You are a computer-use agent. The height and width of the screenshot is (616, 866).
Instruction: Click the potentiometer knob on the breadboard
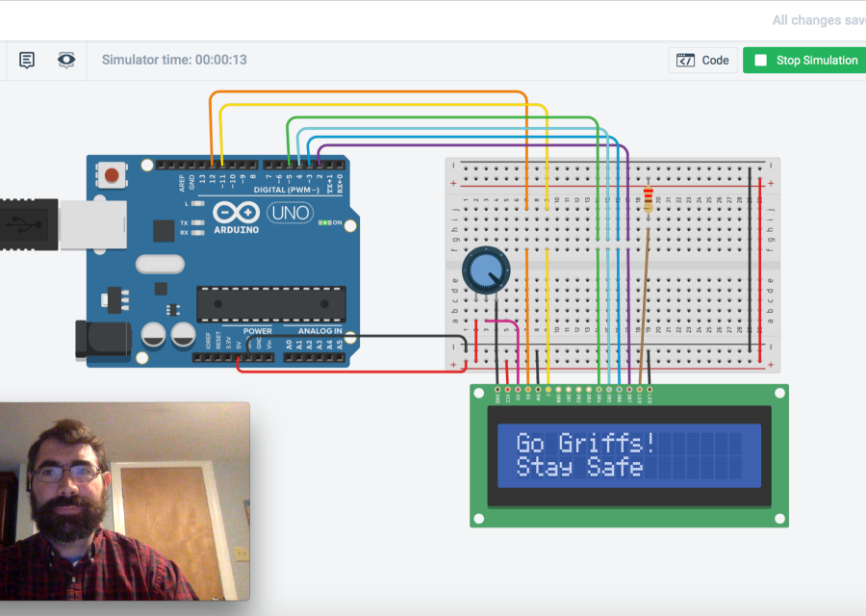click(x=482, y=270)
